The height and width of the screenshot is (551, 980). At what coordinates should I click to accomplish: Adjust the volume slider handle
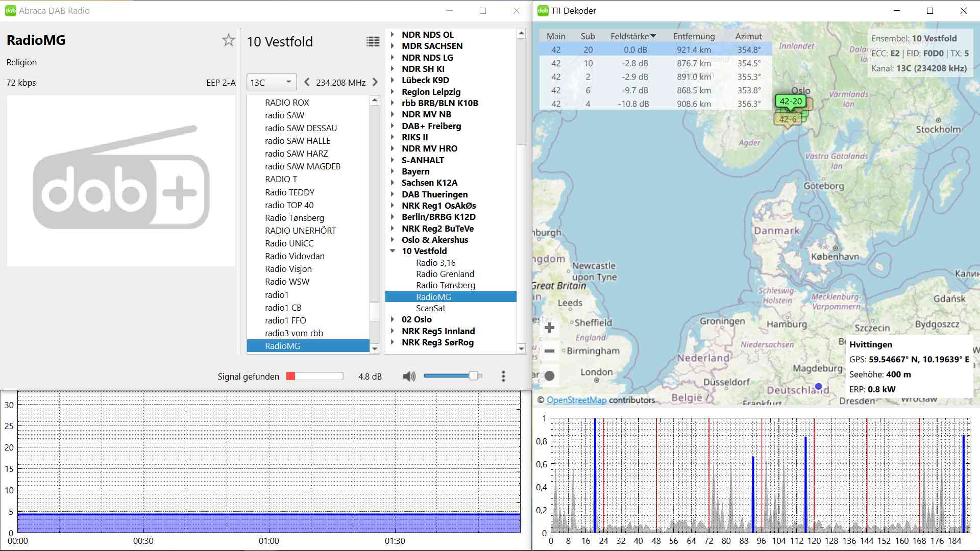click(x=473, y=376)
